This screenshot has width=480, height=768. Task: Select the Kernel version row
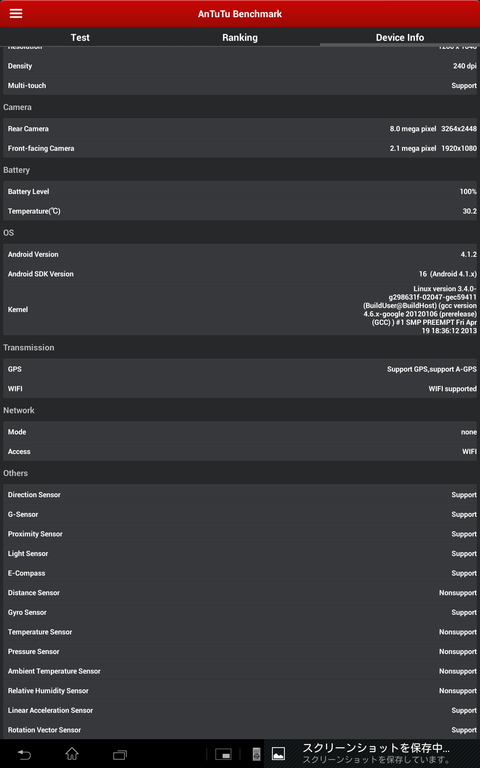(240, 309)
